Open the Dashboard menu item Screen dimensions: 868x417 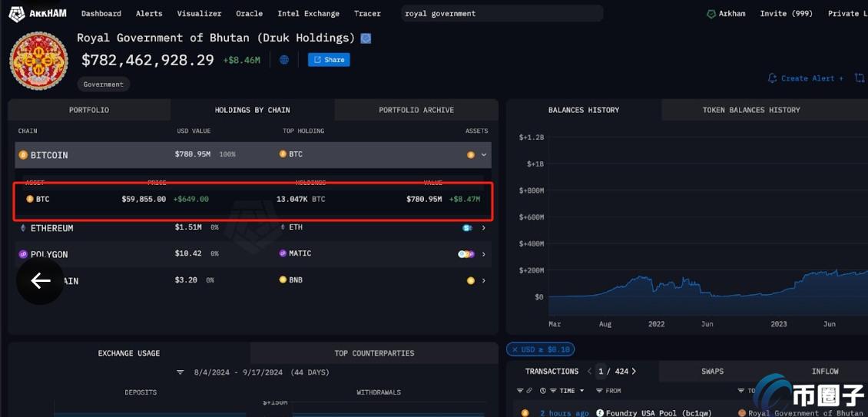(x=101, y=13)
